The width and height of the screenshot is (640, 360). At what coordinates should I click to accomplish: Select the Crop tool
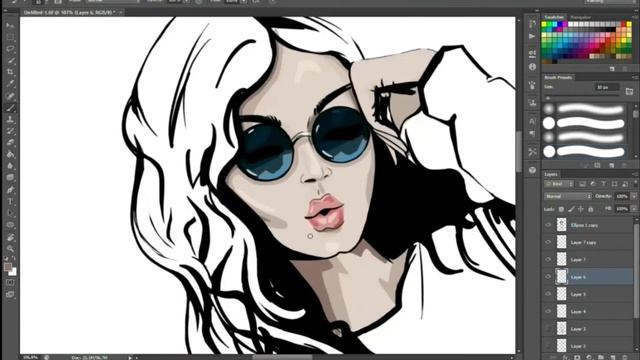click(x=10, y=72)
